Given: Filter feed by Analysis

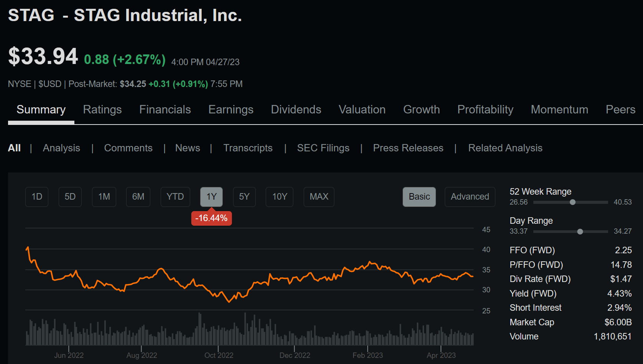Looking at the screenshot, I should pyautogui.click(x=61, y=148).
